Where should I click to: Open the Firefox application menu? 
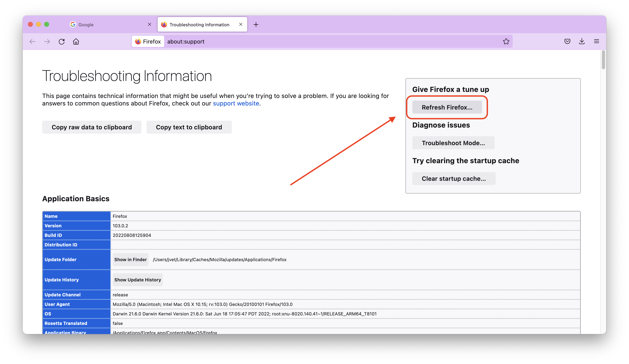pos(597,41)
